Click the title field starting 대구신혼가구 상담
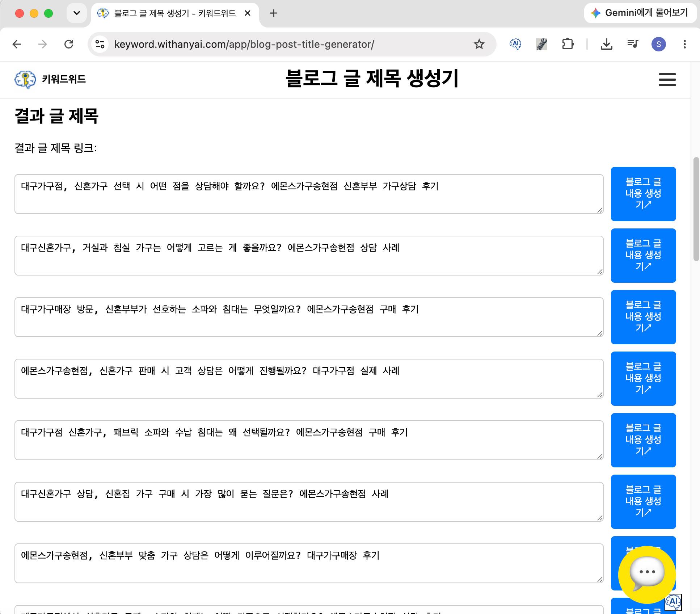 pos(309,502)
